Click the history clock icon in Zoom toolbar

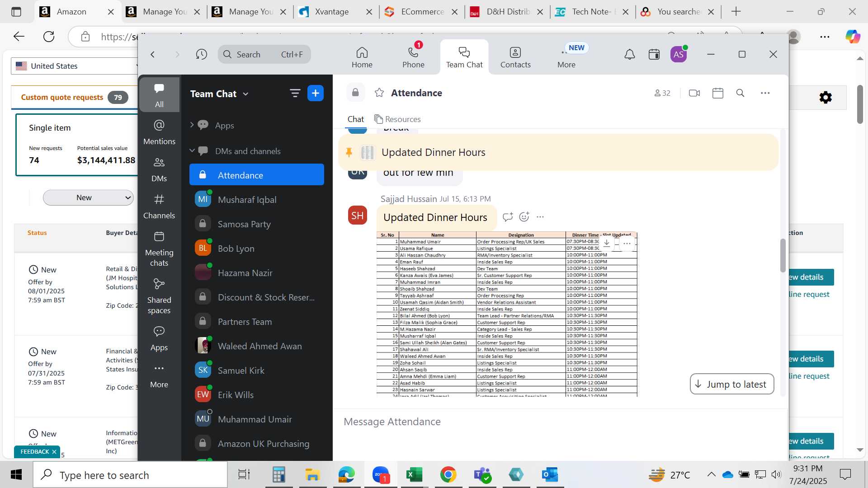coord(202,54)
